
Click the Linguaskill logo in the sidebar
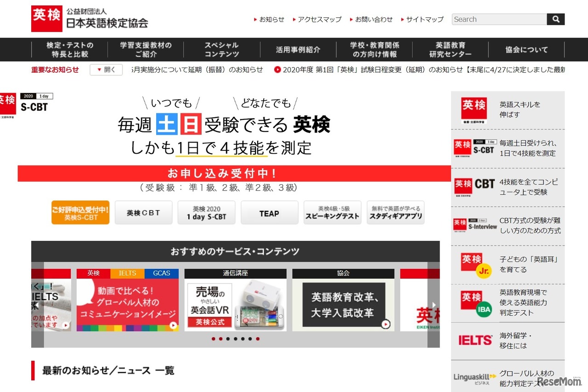pyautogui.click(x=475, y=378)
